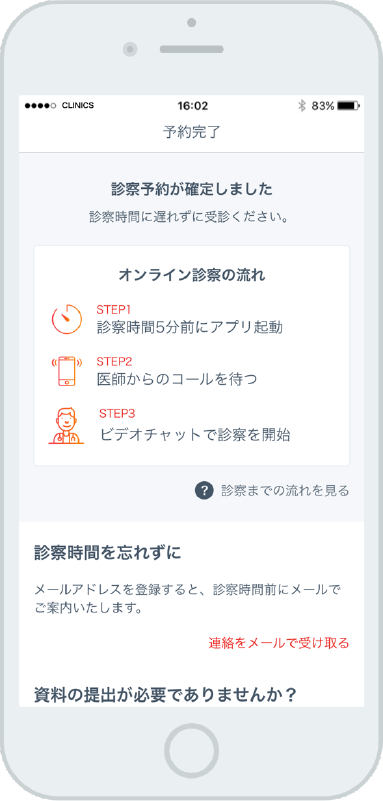Tap the オンライン診察の流れ card heading
383x801 pixels.
(x=192, y=275)
